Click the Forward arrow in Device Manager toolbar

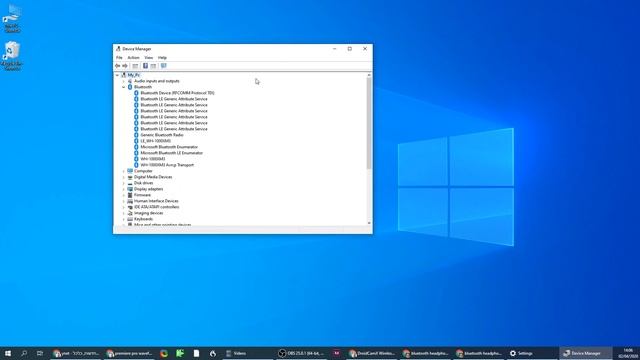(x=125, y=66)
